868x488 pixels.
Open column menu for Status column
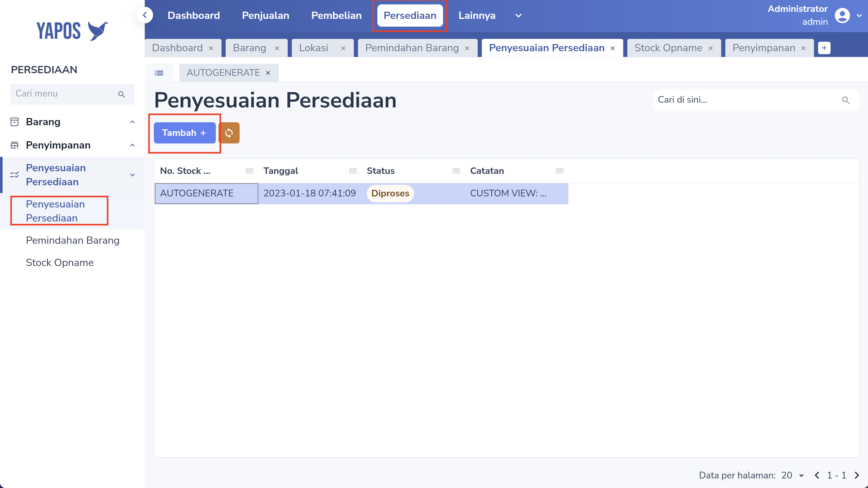(456, 171)
